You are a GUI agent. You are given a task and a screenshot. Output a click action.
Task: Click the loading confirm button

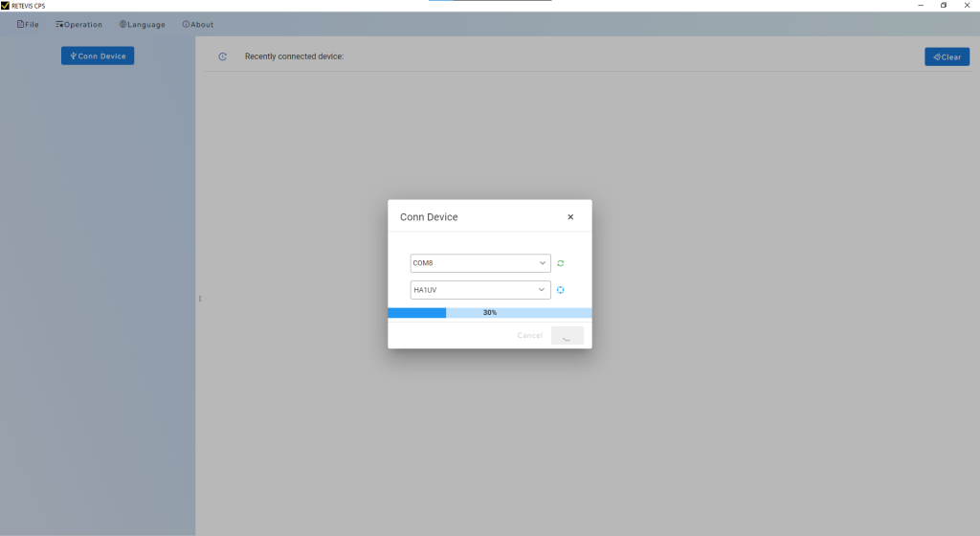568,335
